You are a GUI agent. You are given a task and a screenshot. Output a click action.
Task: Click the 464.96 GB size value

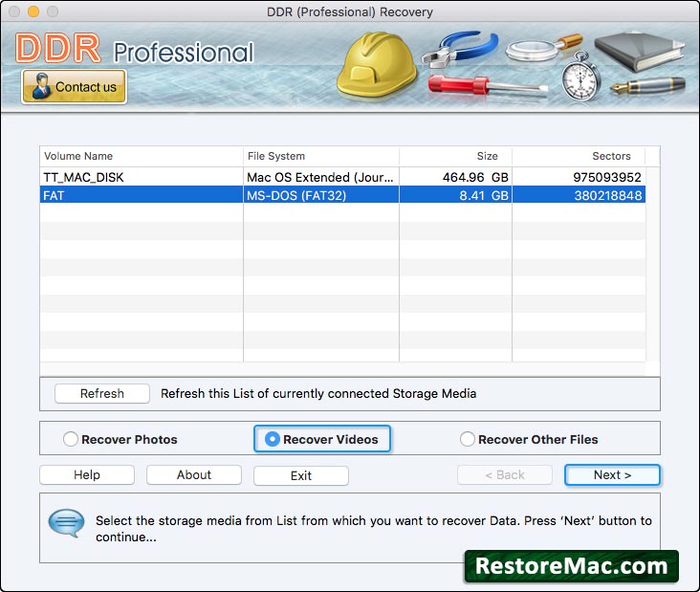click(x=475, y=177)
